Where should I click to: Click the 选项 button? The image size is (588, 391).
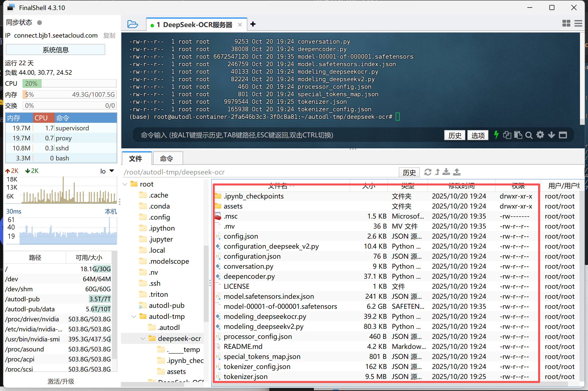(x=478, y=135)
